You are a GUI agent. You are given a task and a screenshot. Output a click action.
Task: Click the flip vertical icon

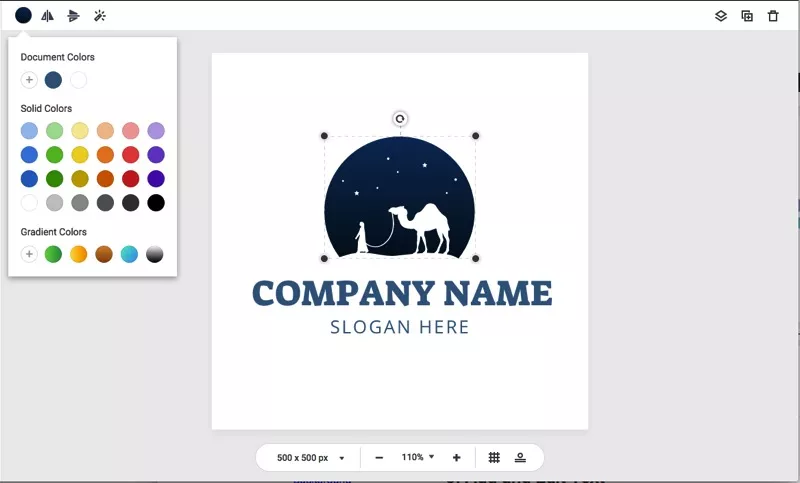click(73, 16)
